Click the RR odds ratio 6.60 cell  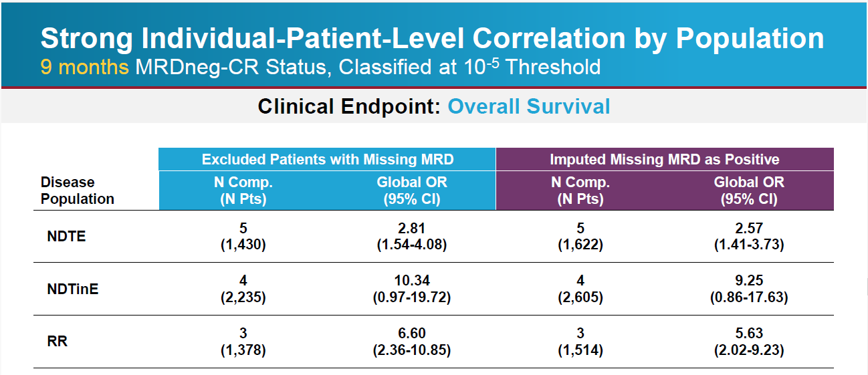point(411,341)
